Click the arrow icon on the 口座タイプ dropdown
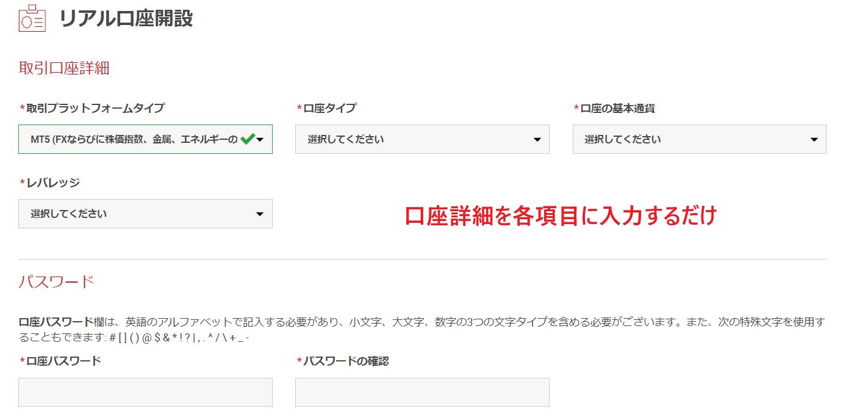The height and width of the screenshot is (417, 868). [x=537, y=140]
